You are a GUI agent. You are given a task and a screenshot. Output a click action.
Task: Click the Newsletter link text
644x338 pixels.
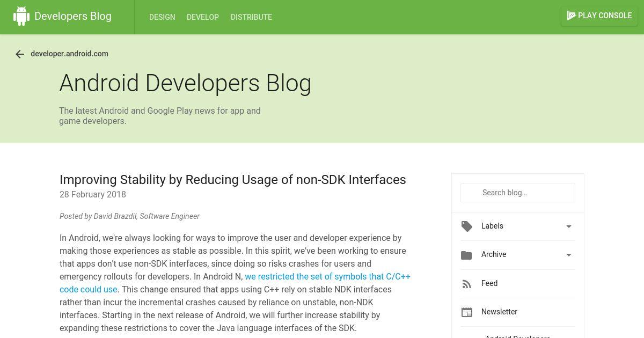pos(499,312)
